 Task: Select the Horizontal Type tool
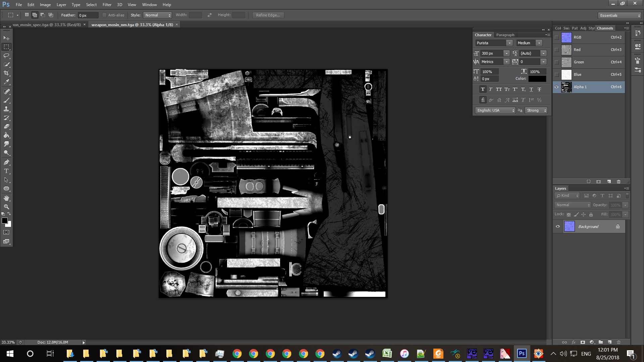tap(6, 171)
